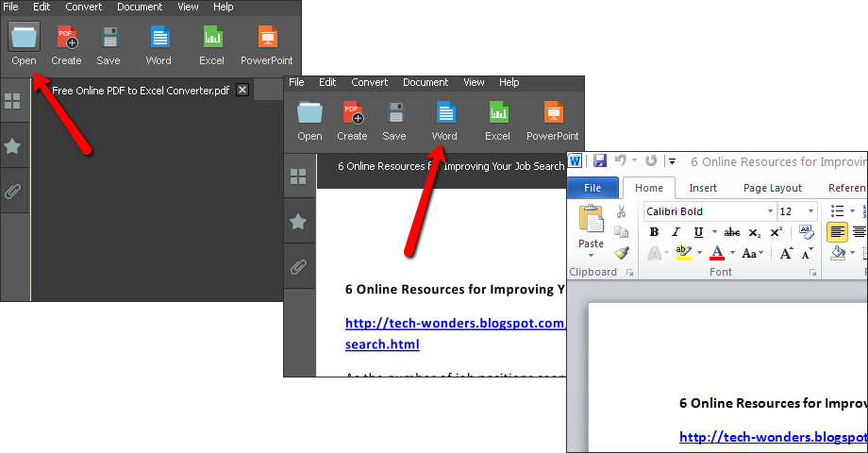Show bookmarks star in Job Search PDF window sidebar
Image resolution: width=868 pixels, height=453 pixels.
pyautogui.click(x=298, y=222)
